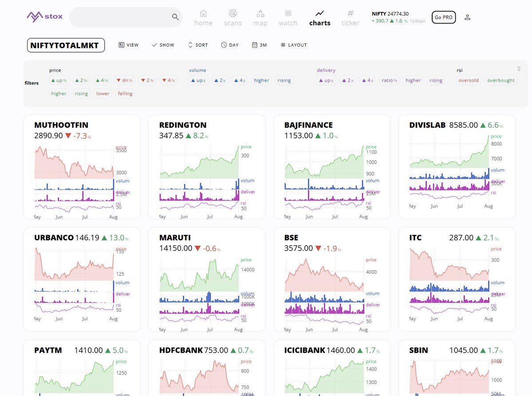
Task: Toggle price higher filter
Action: click(x=59, y=94)
